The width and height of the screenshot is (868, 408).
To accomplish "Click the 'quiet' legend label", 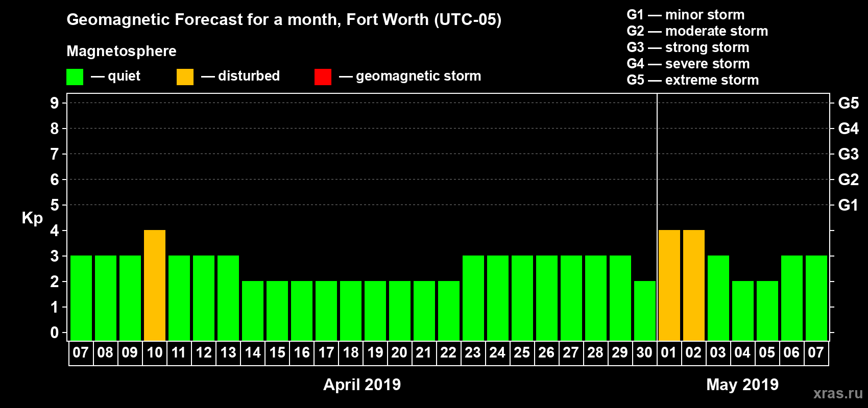I will (124, 76).
